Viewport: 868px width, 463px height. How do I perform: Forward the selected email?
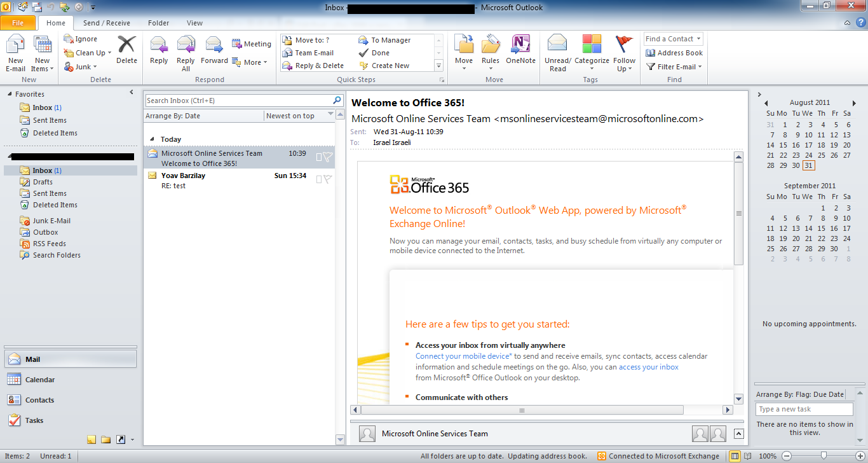[214, 50]
